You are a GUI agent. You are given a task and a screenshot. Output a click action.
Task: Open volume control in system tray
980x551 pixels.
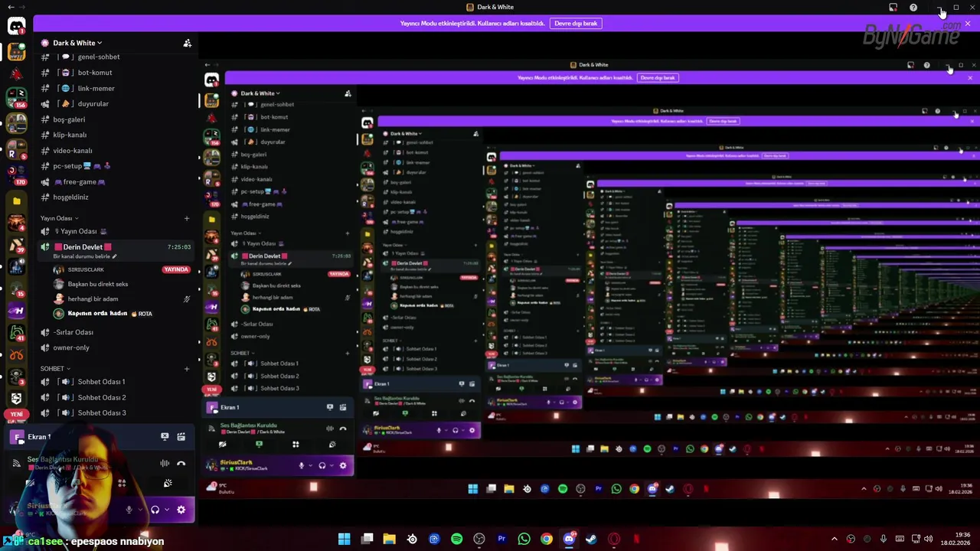coord(929,539)
